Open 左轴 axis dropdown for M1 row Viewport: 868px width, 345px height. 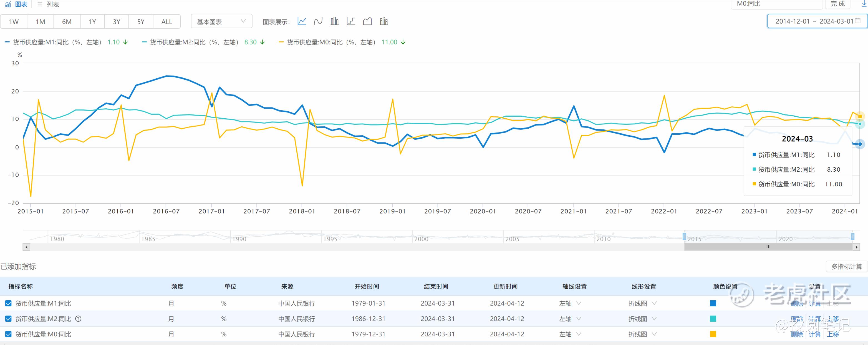570,304
